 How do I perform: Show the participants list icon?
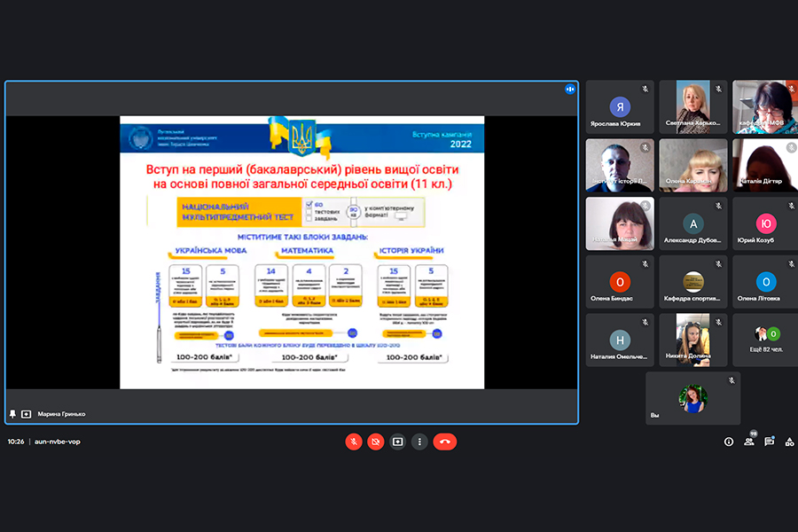tap(749, 442)
